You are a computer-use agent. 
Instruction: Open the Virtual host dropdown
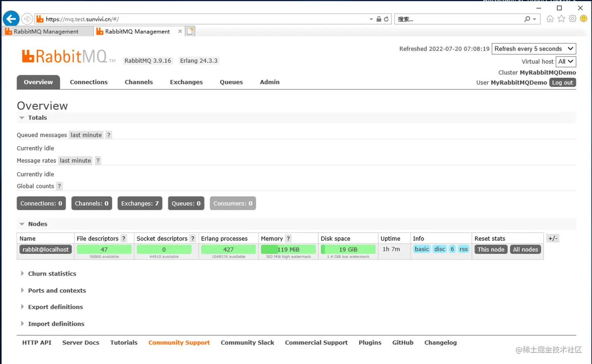pyautogui.click(x=566, y=62)
